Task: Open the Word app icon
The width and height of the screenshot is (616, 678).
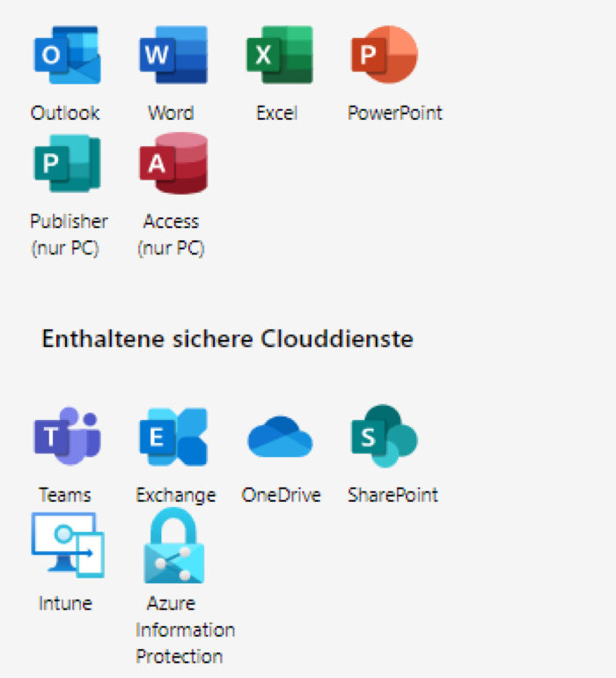Action: coord(173,55)
